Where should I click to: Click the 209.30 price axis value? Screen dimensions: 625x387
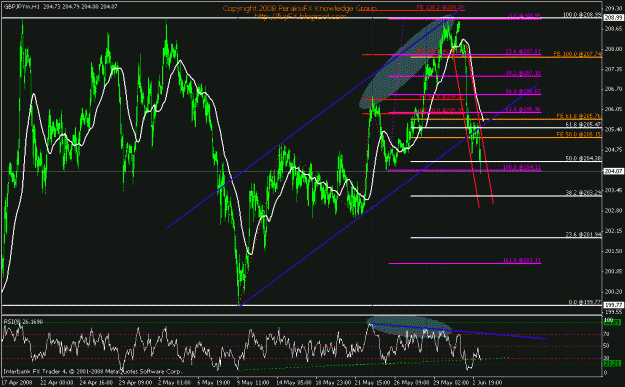(613, 8)
